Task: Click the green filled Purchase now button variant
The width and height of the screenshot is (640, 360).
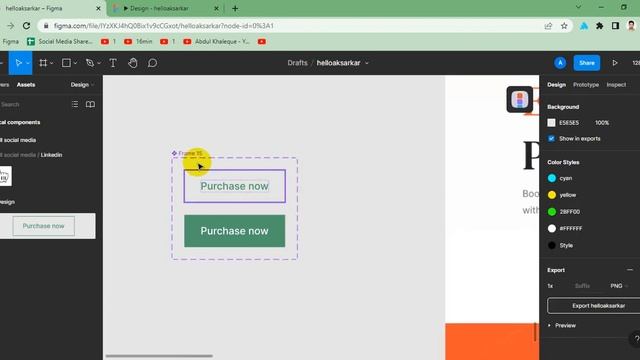Action: (x=235, y=231)
